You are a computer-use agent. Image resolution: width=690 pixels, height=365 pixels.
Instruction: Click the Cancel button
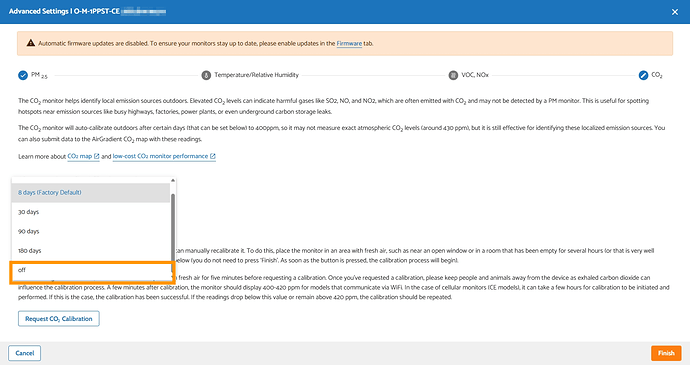[25, 353]
